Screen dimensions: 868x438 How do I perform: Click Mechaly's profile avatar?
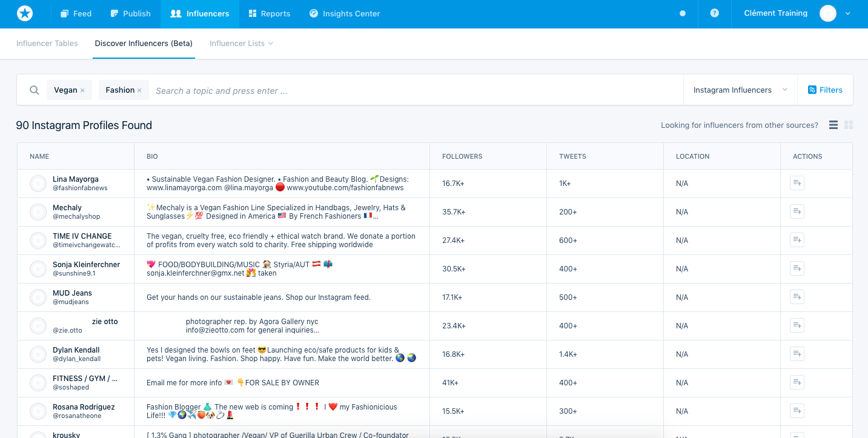click(x=38, y=212)
